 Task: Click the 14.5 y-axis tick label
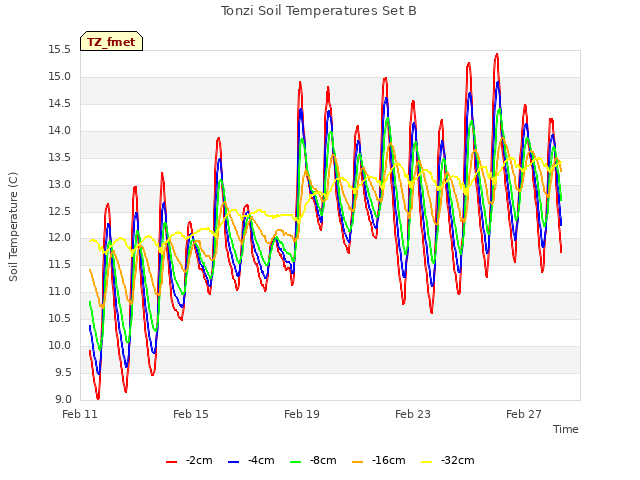pos(60,104)
